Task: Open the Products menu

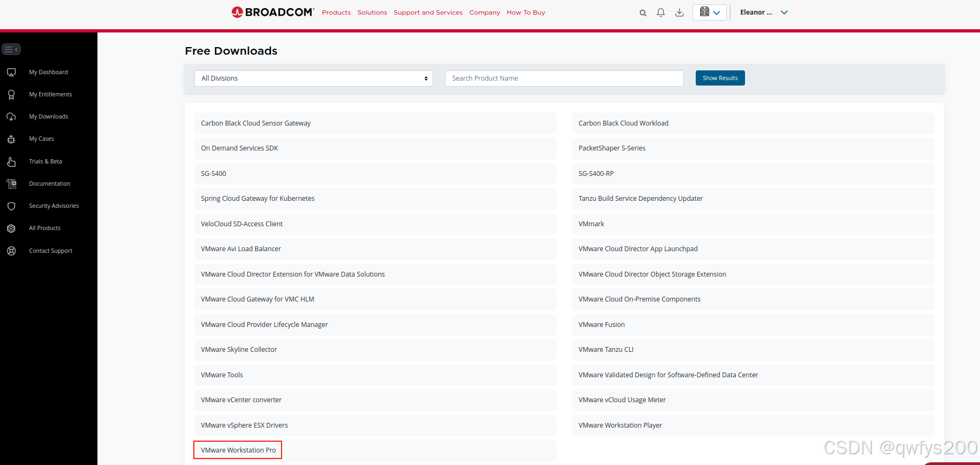Action: [x=336, y=12]
